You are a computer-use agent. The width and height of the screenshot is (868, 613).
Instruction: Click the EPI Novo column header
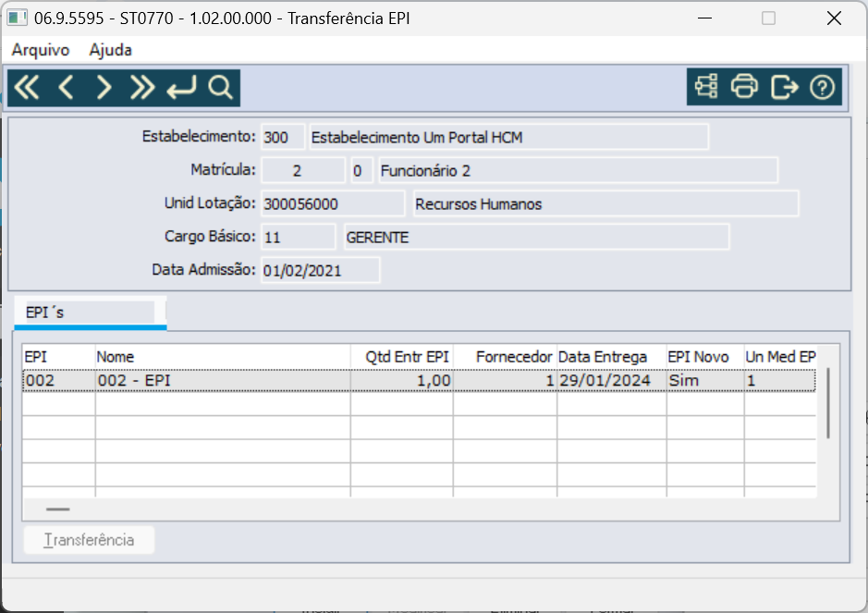[705, 357]
